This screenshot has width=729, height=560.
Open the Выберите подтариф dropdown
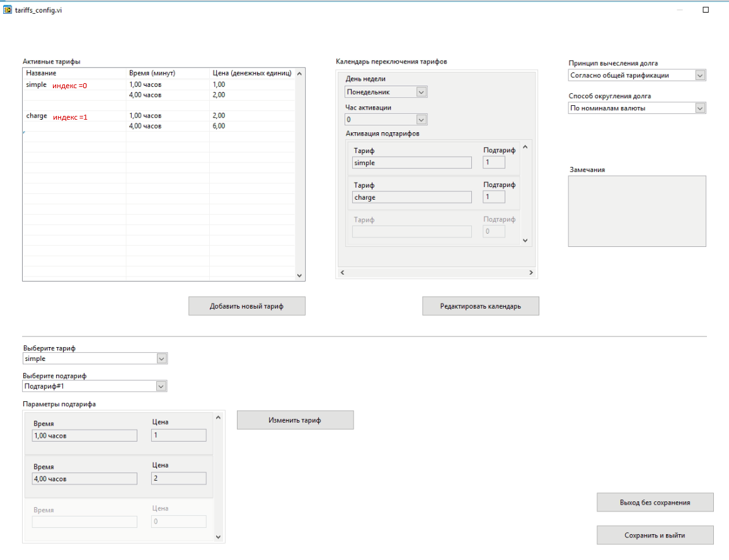click(x=161, y=387)
